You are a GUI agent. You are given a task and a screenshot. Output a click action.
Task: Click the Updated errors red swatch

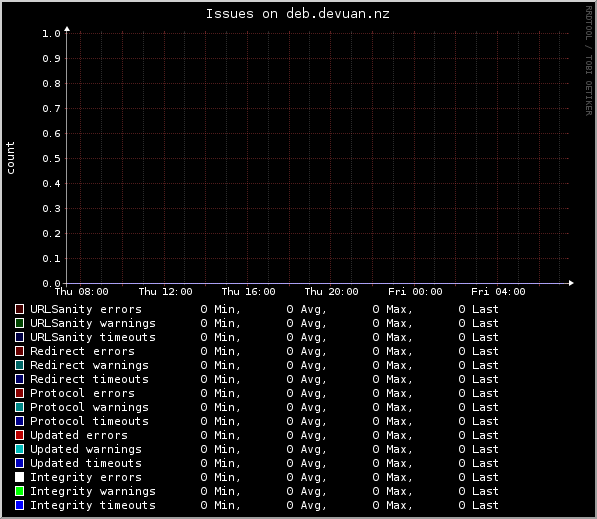pyautogui.click(x=19, y=435)
